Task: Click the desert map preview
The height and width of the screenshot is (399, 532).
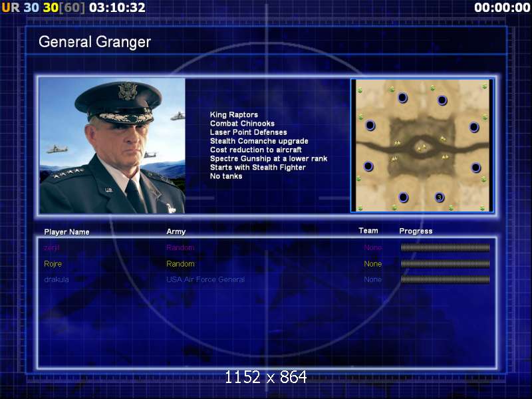Action: point(422,146)
